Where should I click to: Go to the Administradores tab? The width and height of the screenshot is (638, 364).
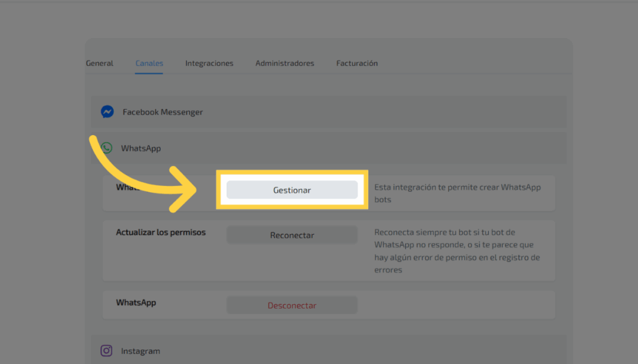[284, 63]
